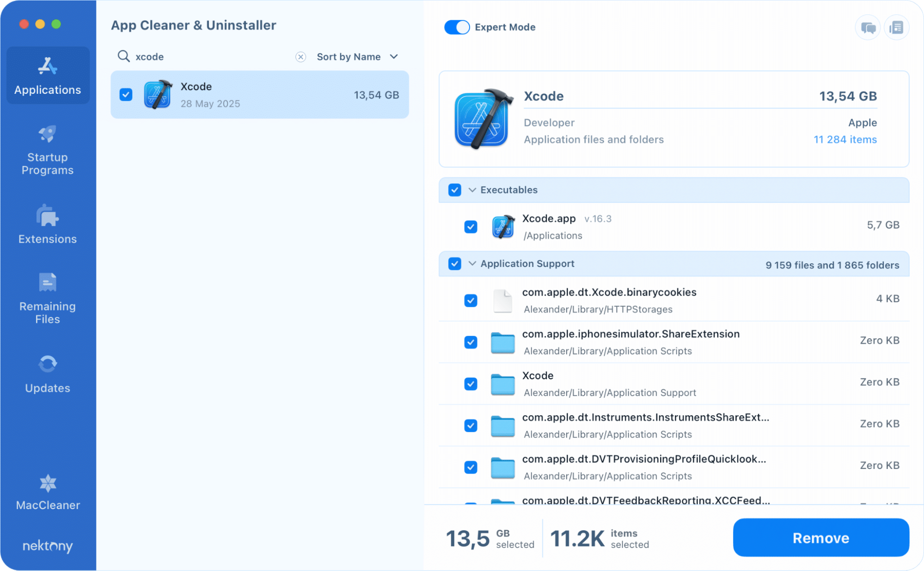
Task: Toggle Expert Mode switch off
Action: (x=457, y=27)
